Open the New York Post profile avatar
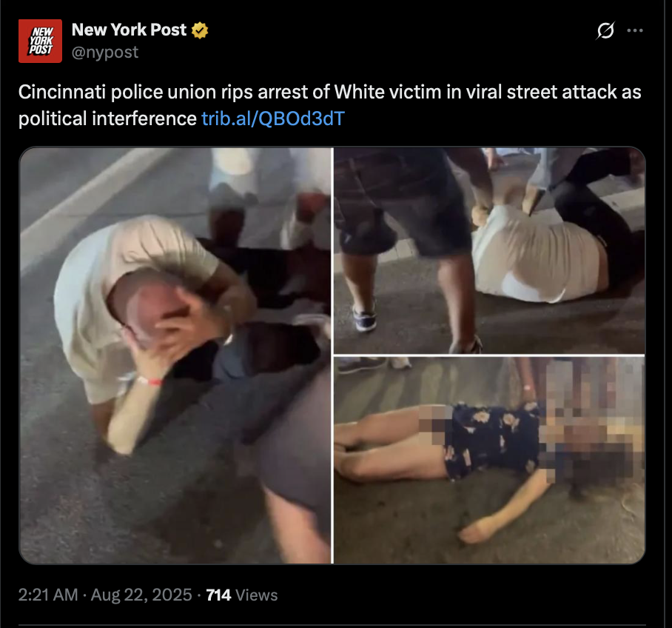 [x=40, y=41]
